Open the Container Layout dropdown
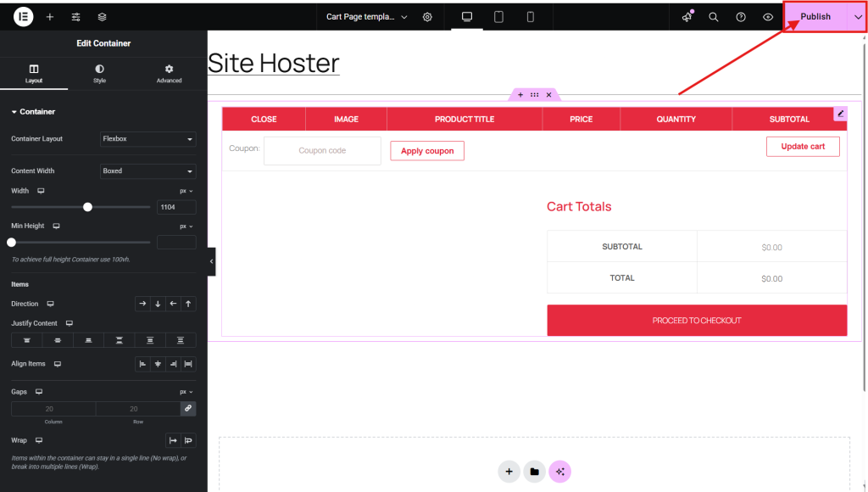The image size is (868, 492). (147, 139)
